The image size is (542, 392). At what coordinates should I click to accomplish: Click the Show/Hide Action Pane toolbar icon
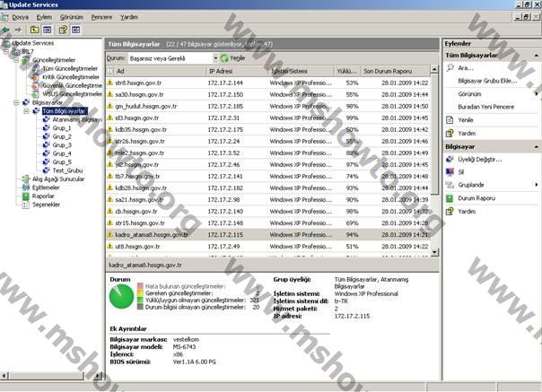pos(76,30)
